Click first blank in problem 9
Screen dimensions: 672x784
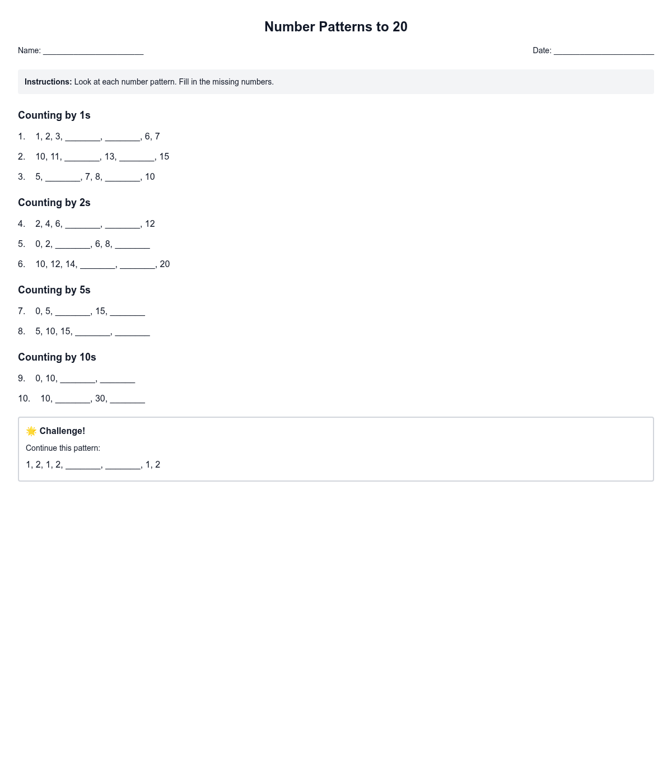78,379
